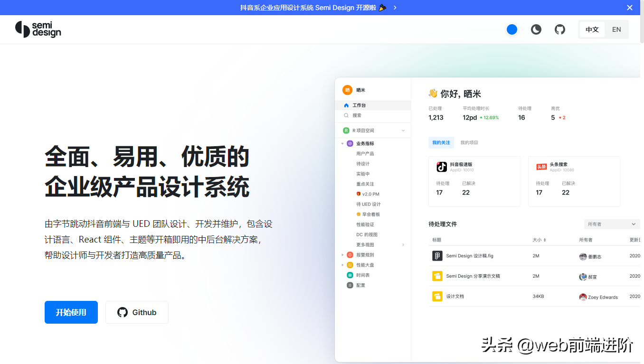Click the 开始使用 button

[x=71, y=312]
